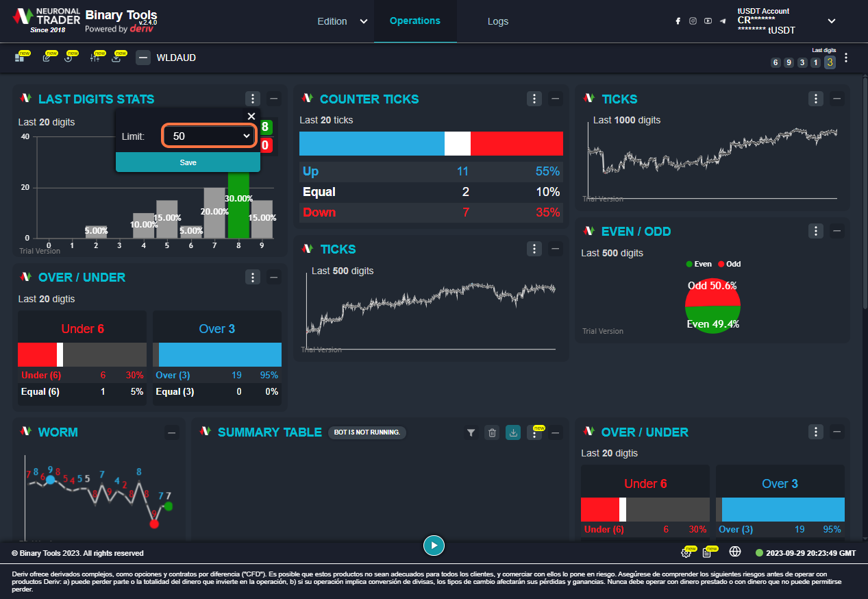The height and width of the screenshot is (599, 868).
Task: Open the YouTube social link
Action: 708,21
